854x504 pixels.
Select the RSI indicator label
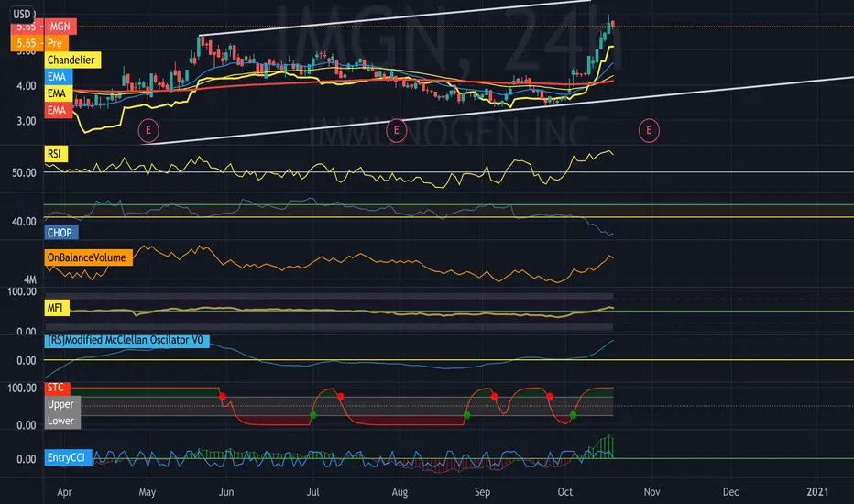[x=56, y=154]
